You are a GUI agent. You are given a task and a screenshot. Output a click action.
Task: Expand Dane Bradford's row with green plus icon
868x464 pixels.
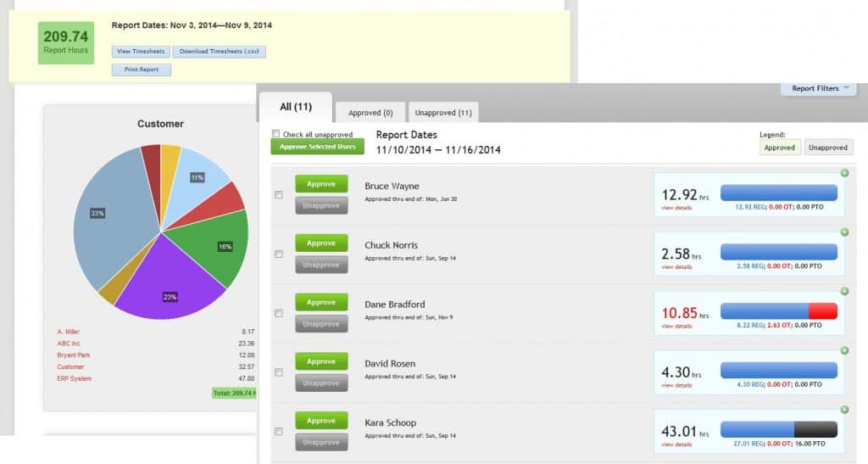click(x=844, y=291)
